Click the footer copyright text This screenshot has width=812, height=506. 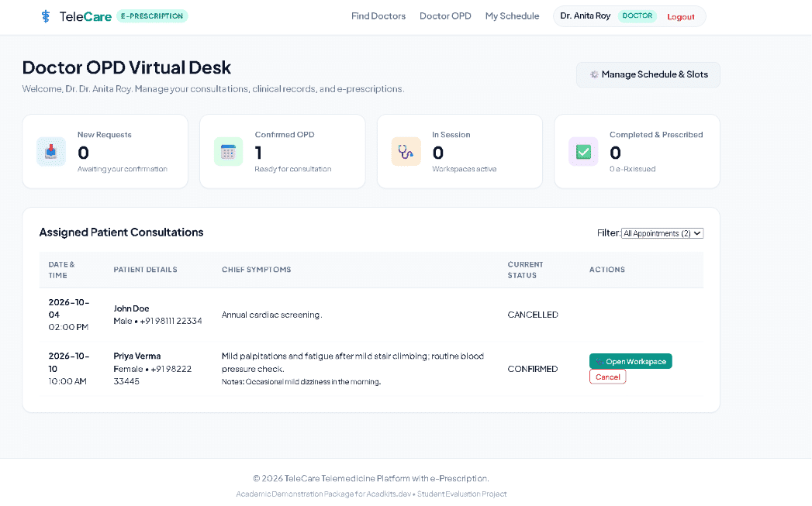coord(371,479)
